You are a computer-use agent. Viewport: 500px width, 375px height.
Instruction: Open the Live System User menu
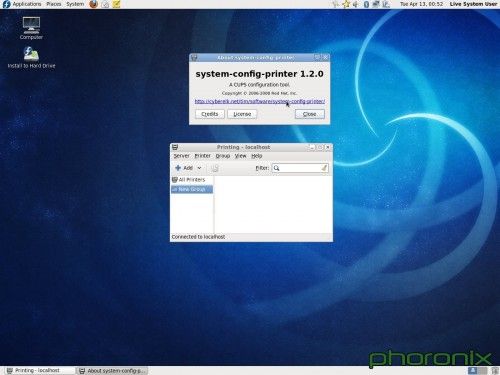(473, 4)
